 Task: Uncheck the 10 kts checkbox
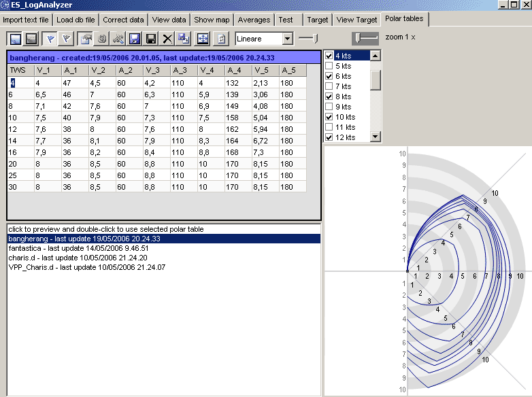[x=329, y=117]
